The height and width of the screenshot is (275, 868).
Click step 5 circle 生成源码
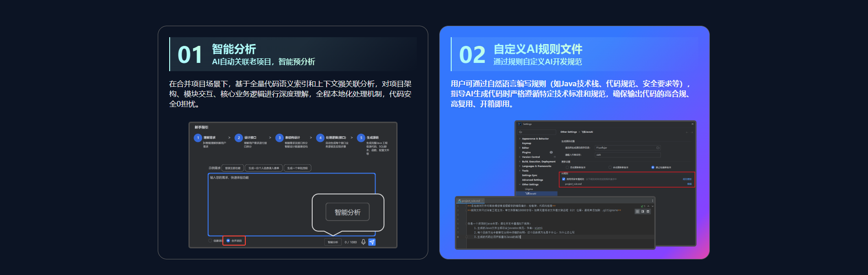[x=361, y=138]
